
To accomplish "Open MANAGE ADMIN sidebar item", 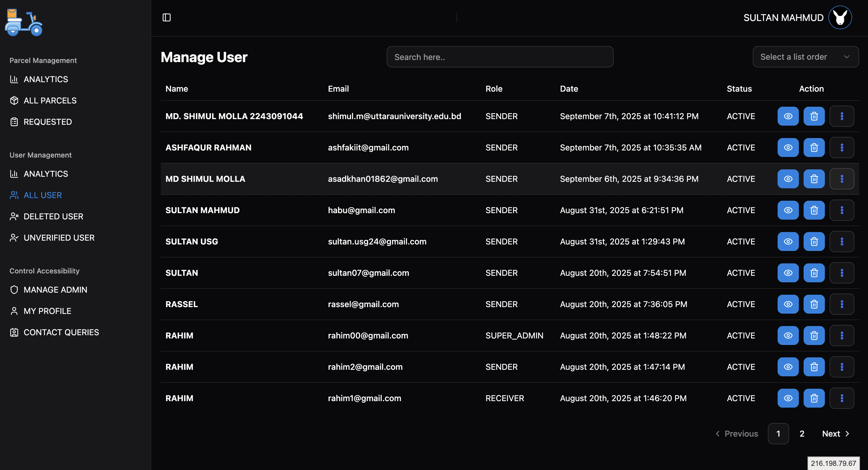I will pos(55,290).
